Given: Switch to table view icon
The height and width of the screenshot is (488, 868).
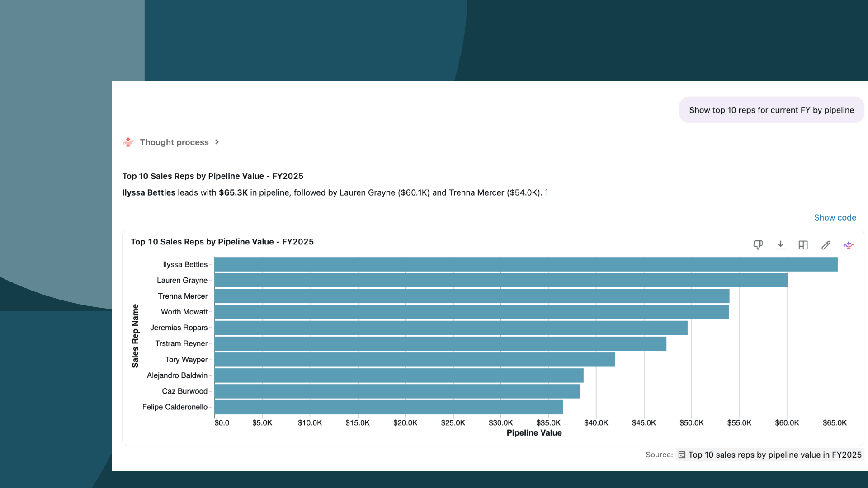Looking at the screenshot, I should 803,245.
